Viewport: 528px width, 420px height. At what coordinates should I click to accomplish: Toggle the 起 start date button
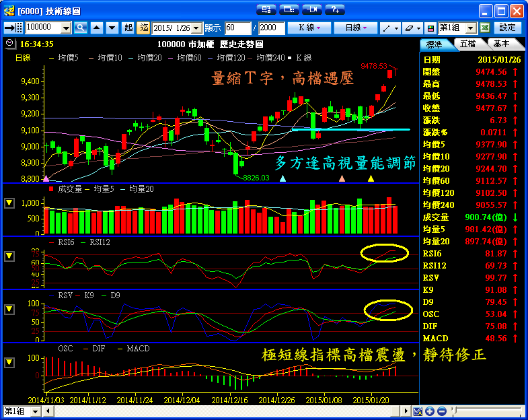128,28
